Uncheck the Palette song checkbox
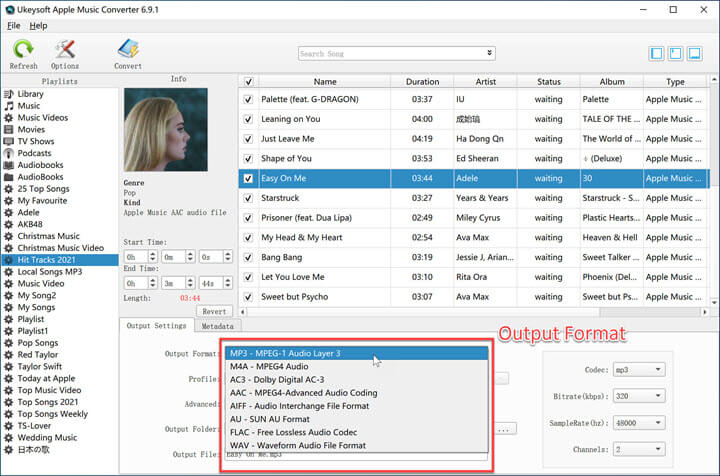This screenshot has height=476, width=720. tap(249, 99)
